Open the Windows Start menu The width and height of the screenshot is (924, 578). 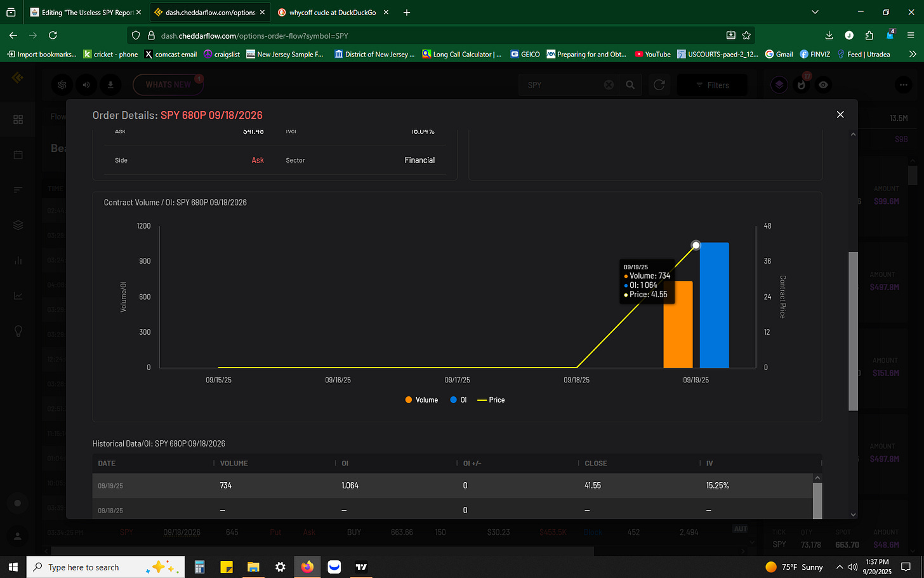(13, 567)
